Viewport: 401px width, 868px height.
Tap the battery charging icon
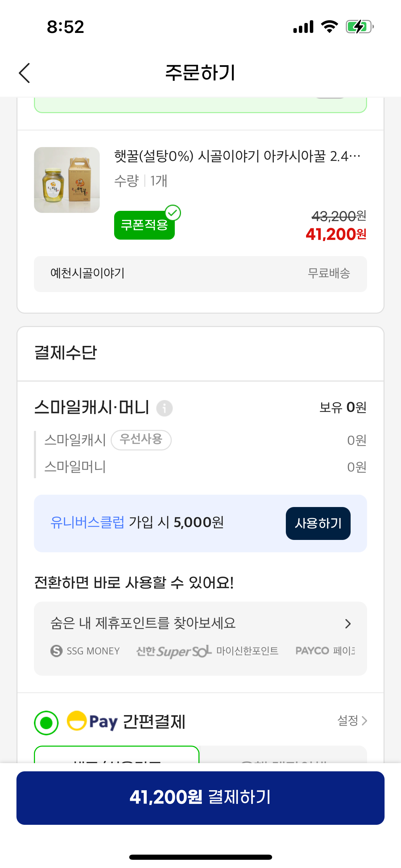point(359,26)
